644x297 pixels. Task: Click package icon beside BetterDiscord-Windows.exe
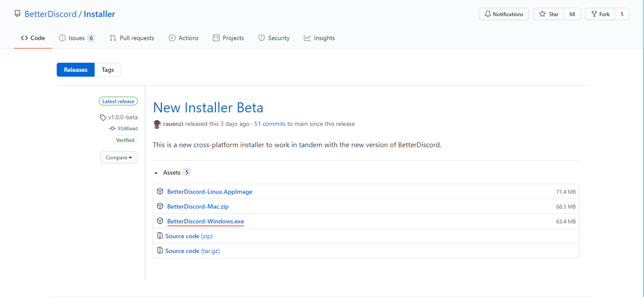tap(160, 221)
